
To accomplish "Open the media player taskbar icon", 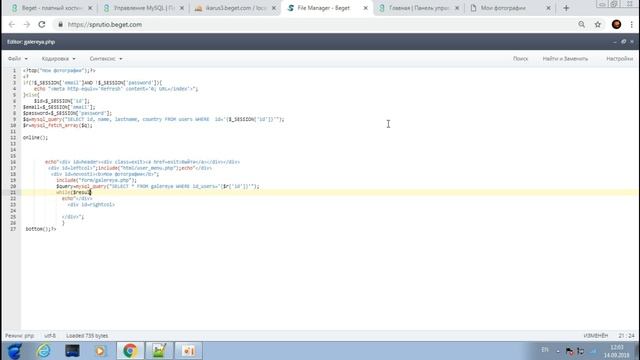I will pos(100,351).
